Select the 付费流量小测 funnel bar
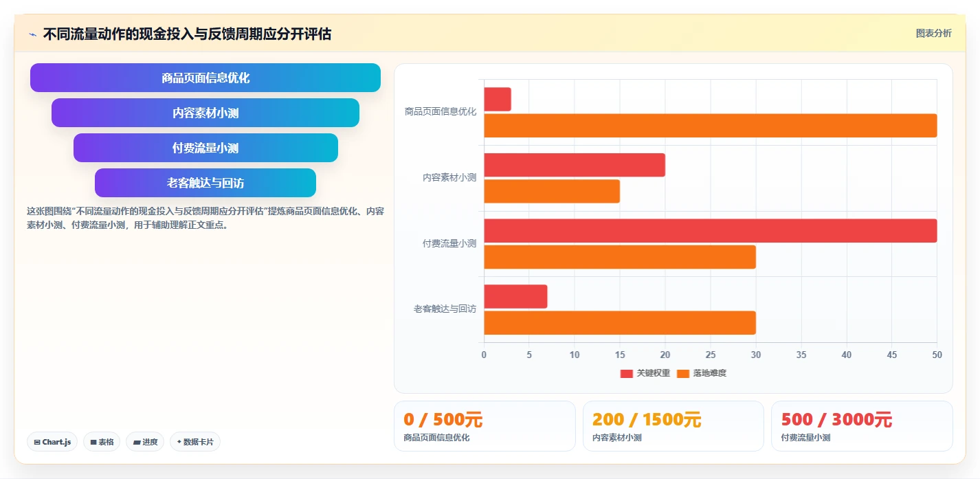The width and height of the screenshot is (980, 479). (x=205, y=148)
